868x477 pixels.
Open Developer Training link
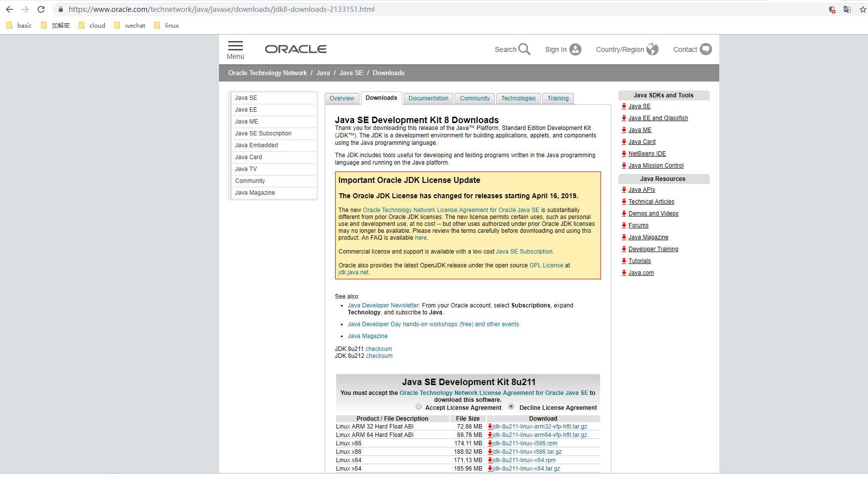coord(653,249)
